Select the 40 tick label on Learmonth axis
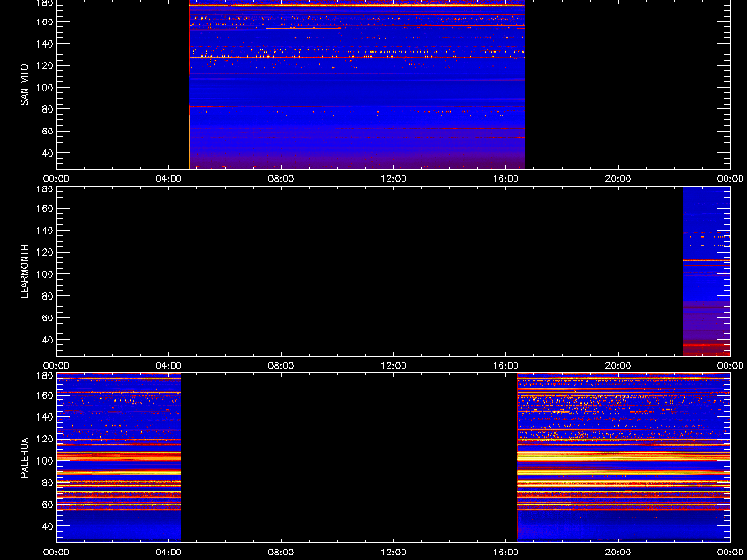Viewport: 747px width, 560px height. click(49, 340)
